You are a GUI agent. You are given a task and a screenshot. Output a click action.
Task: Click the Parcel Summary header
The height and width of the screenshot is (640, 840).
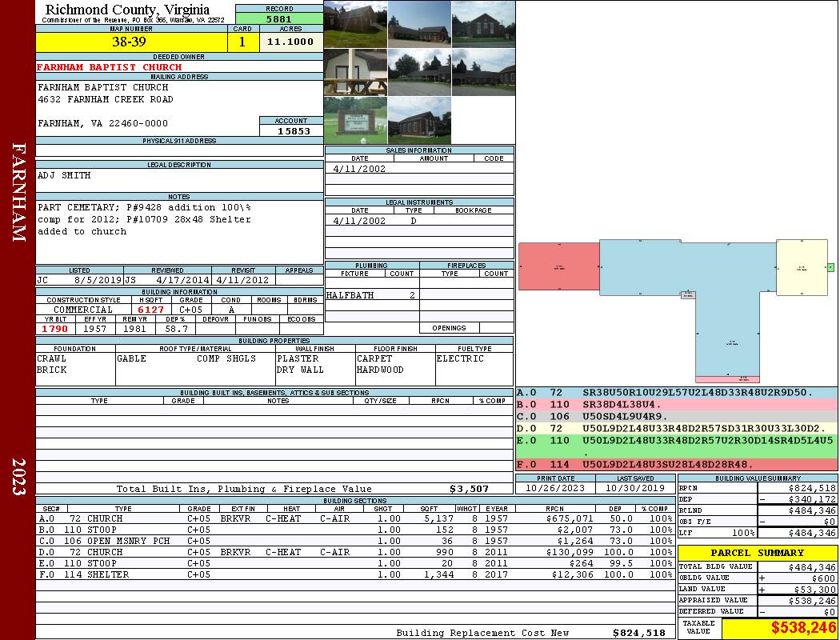[758, 553]
